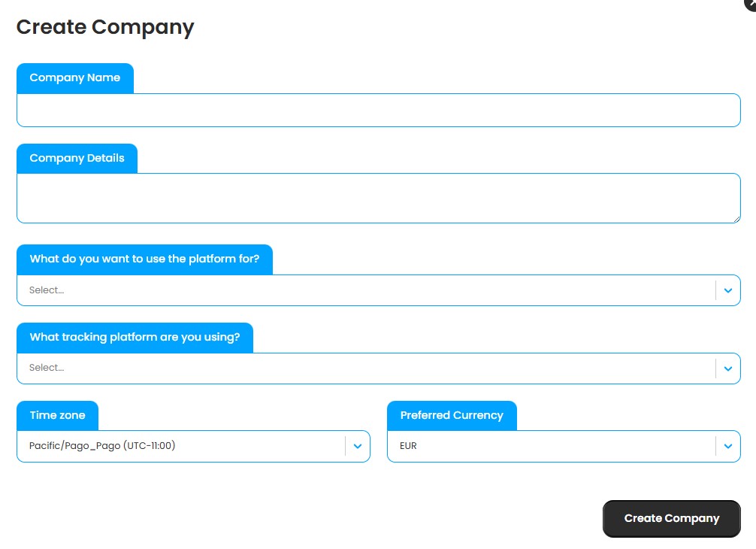This screenshot has height=549, width=756.
Task: Click the tracking platform dropdown chevron
Action: (727, 369)
